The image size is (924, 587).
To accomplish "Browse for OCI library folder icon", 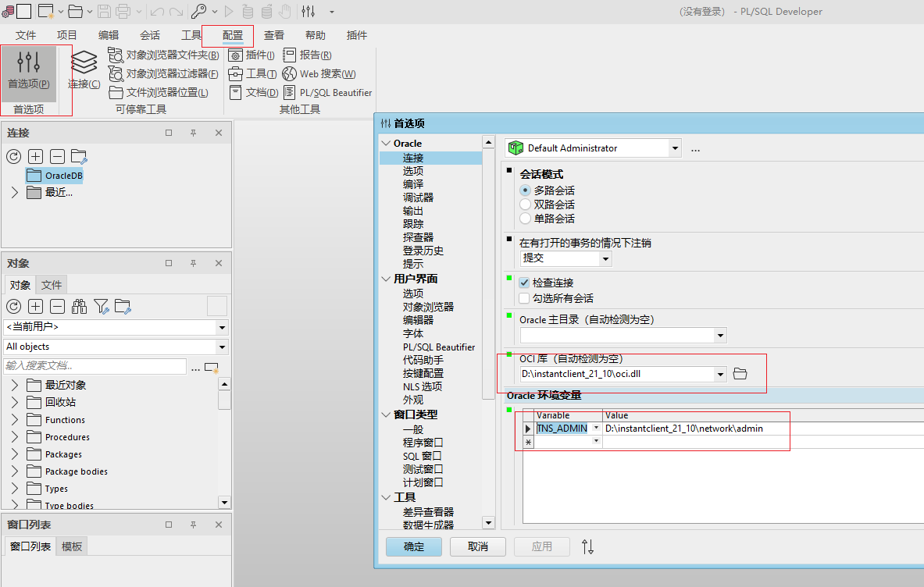I will tap(740, 374).
